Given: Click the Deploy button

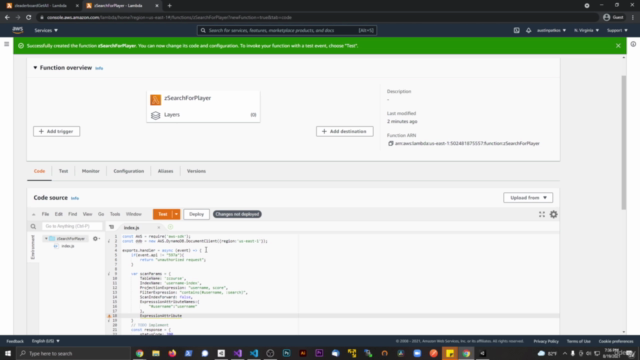Looking at the screenshot, I should (196, 214).
